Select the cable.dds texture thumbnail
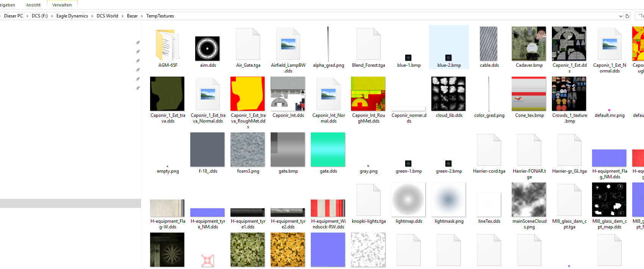Screen dimensions: 644x269 [x=489, y=44]
